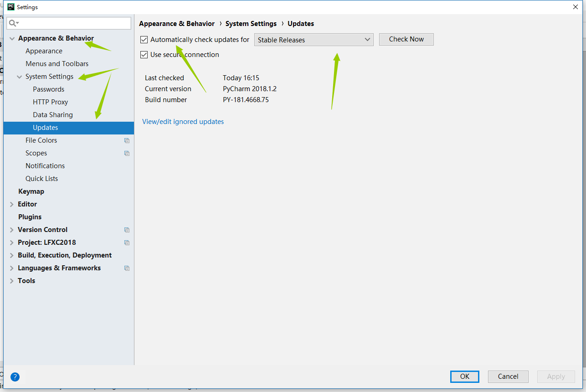Open the Keymap settings page
Image resolution: width=586 pixels, height=392 pixels.
pos(31,191)
